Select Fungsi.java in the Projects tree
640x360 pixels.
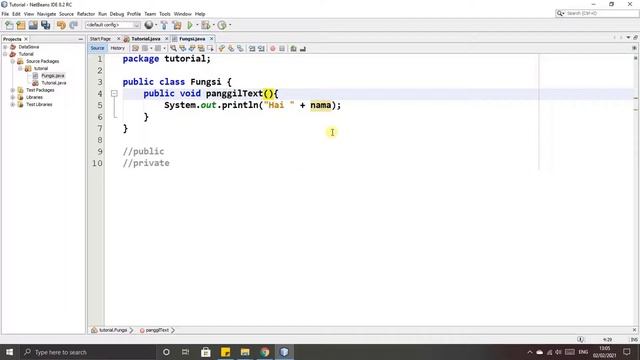pos(53,76)
